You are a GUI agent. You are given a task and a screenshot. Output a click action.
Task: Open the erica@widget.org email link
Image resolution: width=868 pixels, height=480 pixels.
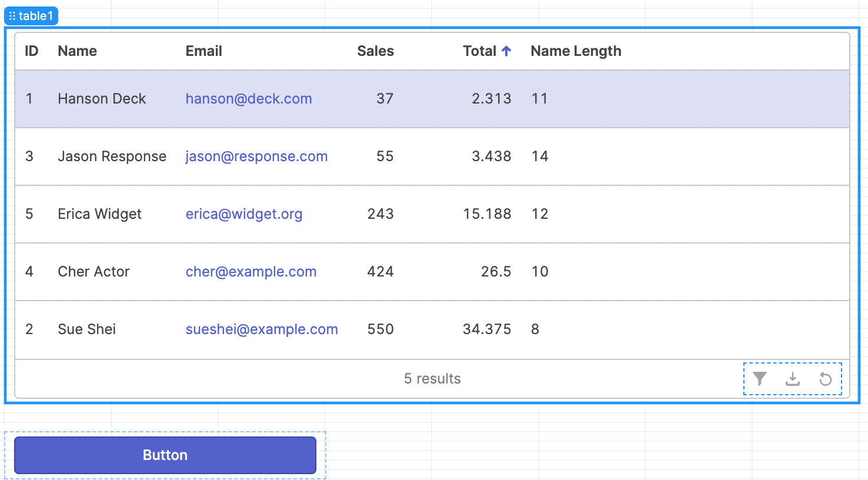(x=244, y=214)
